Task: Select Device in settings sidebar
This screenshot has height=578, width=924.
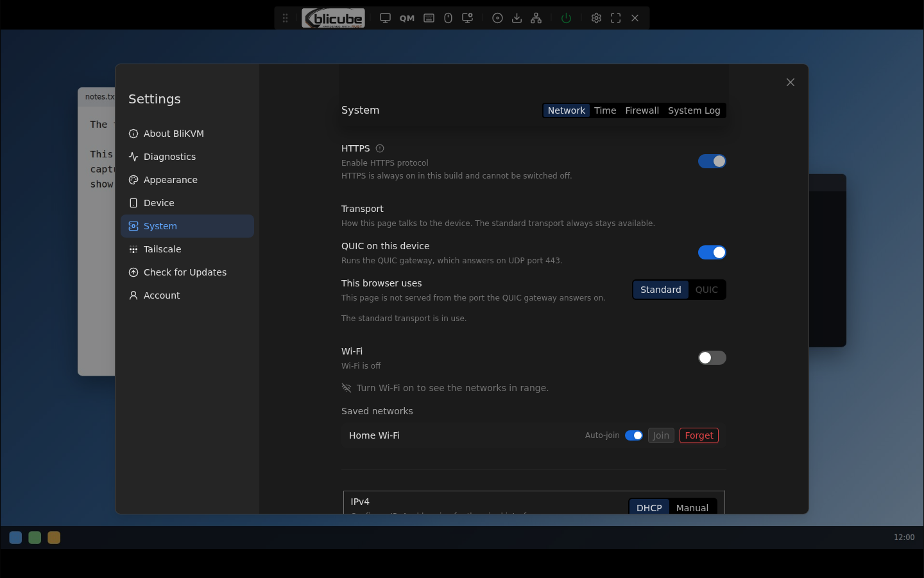Action: [x=187, y=203]
